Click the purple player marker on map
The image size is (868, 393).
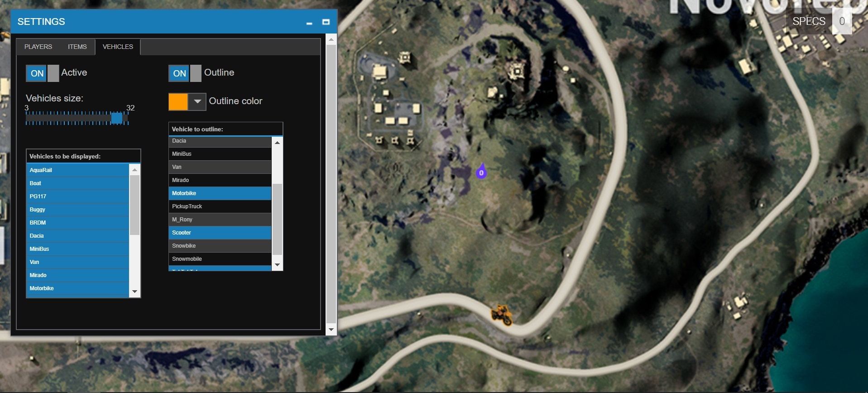[x=481, y=171]
